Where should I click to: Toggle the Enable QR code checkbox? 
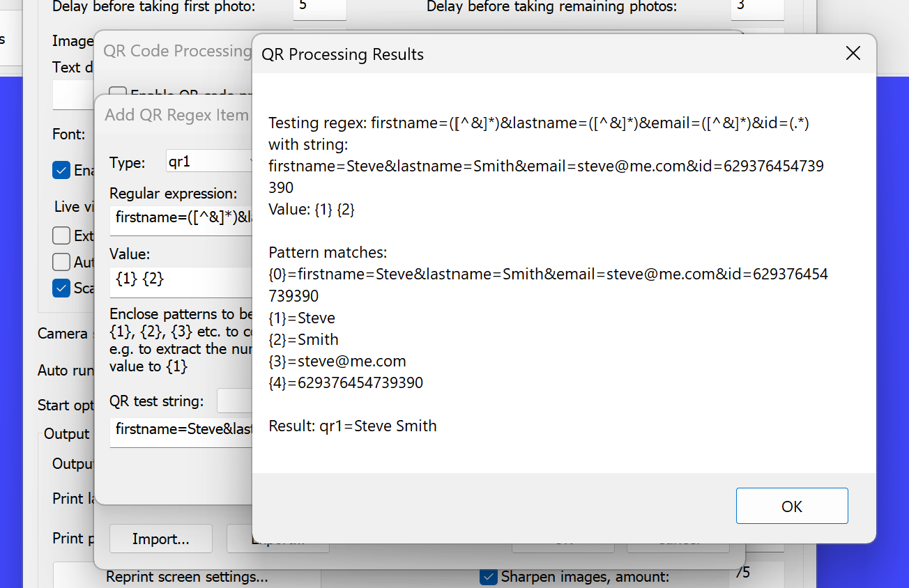click(x=118, y=94)
